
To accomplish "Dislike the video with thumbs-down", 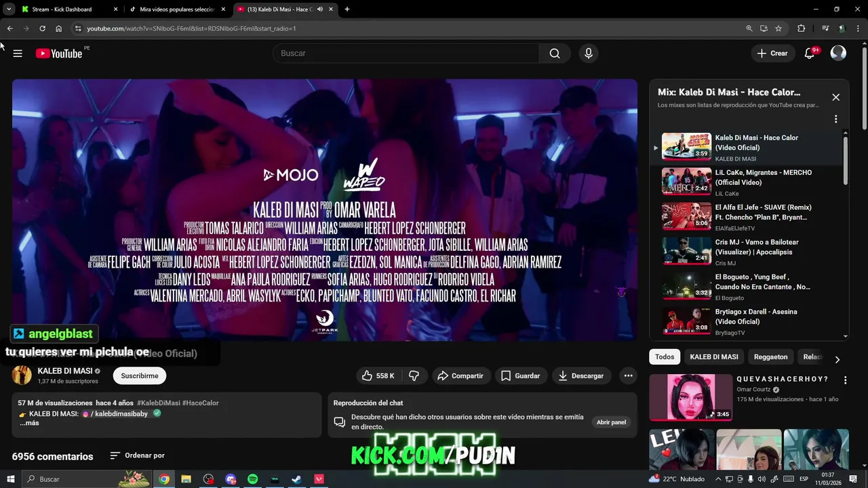I will pos(414,375).
